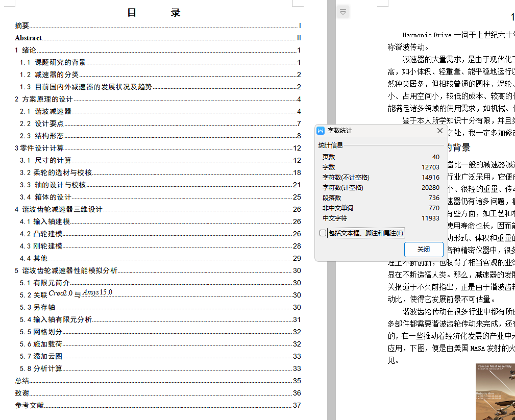
Task: Click the 统计信息 group label in the dialog
Action: point(329,145)
